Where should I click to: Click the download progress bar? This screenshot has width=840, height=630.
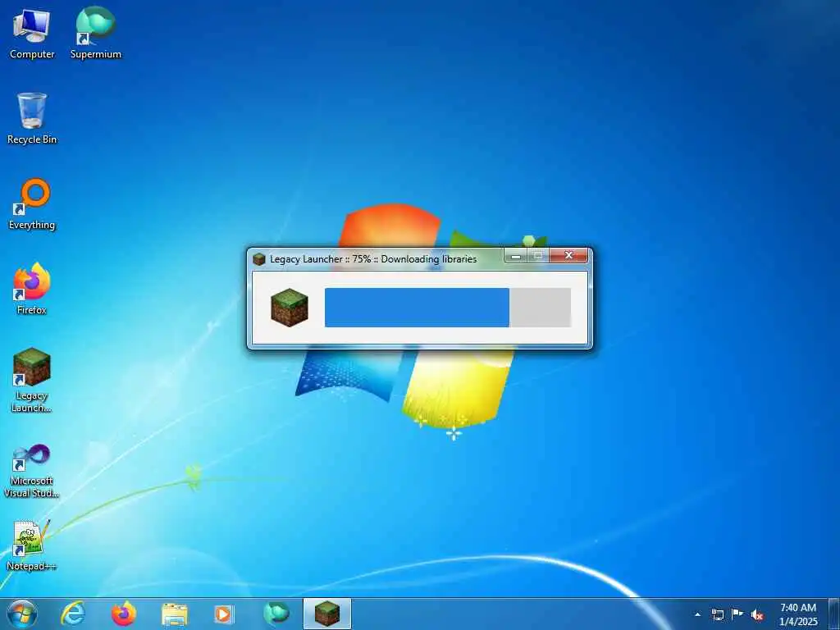[x=448, y=308]
